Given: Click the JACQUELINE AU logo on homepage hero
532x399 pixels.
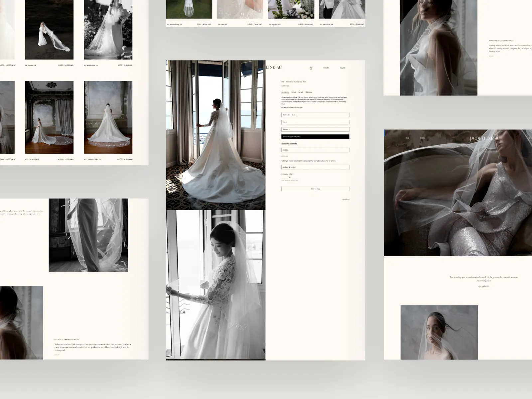Looking at the screenshot, I should click(x=484, y=139).
